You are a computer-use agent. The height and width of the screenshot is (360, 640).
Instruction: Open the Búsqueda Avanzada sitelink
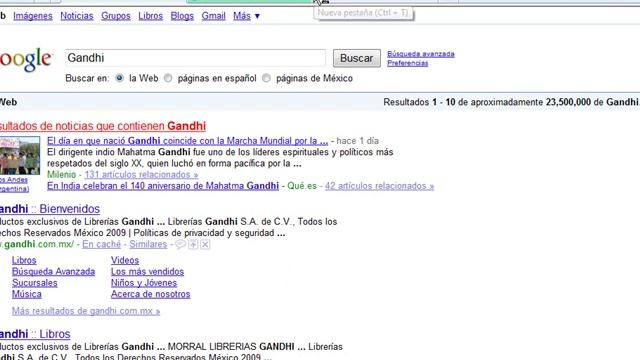click(53, 272)
